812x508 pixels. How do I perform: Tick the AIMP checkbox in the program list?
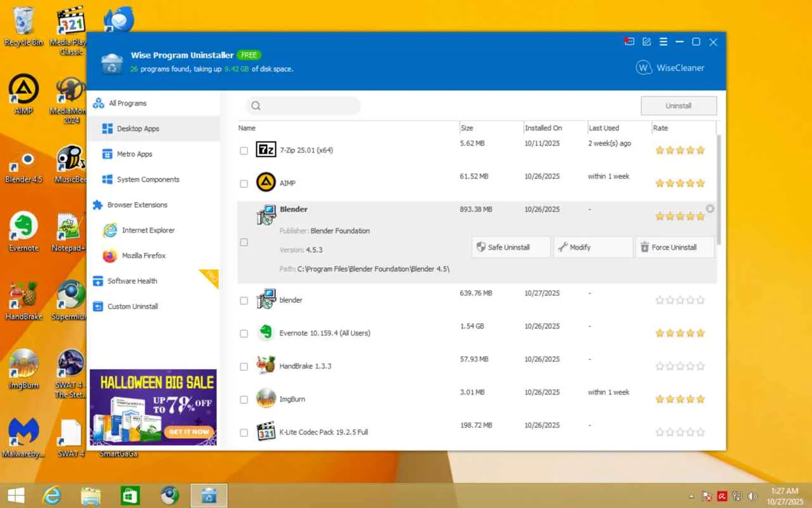244,184
